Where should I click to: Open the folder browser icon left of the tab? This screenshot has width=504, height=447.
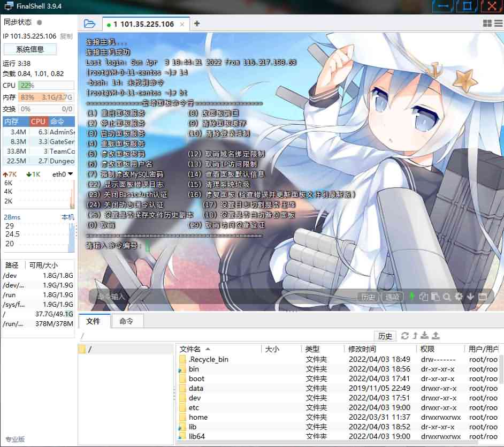[89, 24]
